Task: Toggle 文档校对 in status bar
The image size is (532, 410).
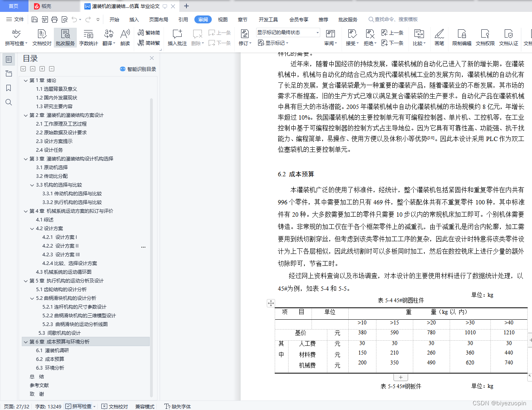Action: coord(115,406)
